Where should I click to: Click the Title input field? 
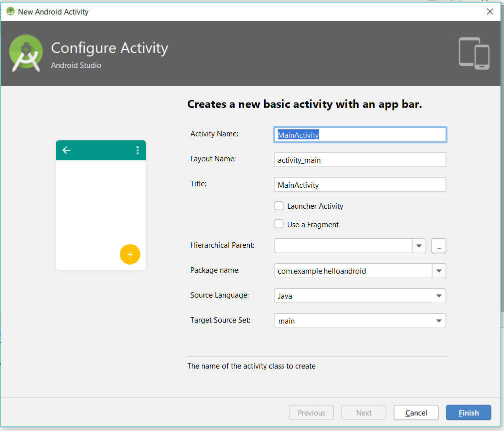click(x=360, y=185)
